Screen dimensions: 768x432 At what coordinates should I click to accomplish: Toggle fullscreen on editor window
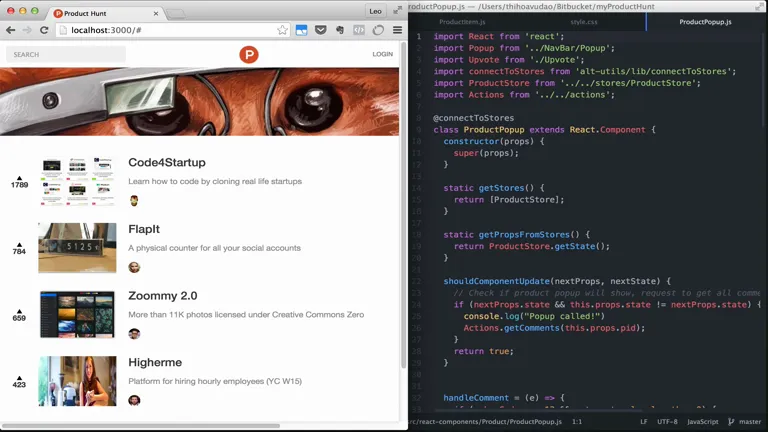[x=759, y=6]
